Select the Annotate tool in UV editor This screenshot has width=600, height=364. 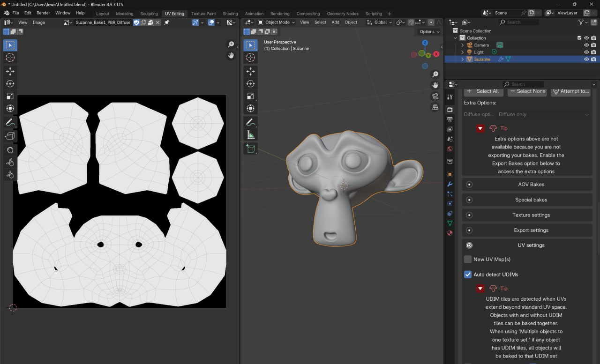click(10, 122)
